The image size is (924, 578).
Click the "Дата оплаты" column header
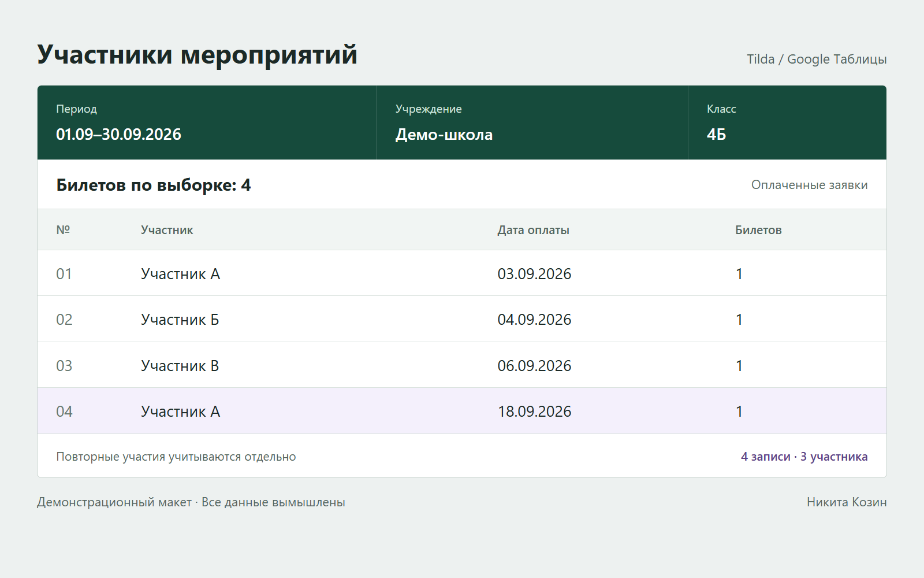[x=533, y=230]
